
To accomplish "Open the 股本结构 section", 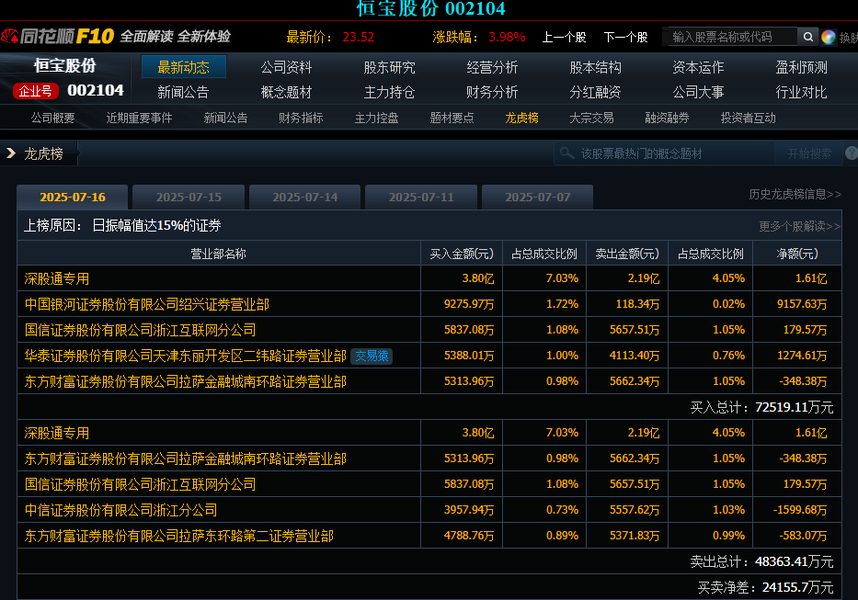I will pyautogui.click(x=595, y=67).
